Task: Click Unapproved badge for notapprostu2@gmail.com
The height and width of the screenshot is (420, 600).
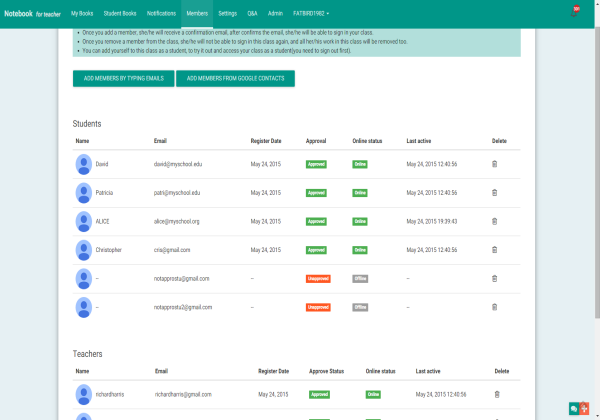Action: [318, 307]
